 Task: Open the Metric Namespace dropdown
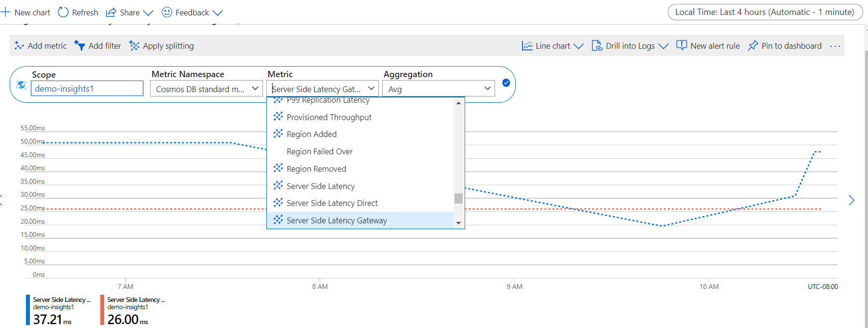[x=206, y=89]
